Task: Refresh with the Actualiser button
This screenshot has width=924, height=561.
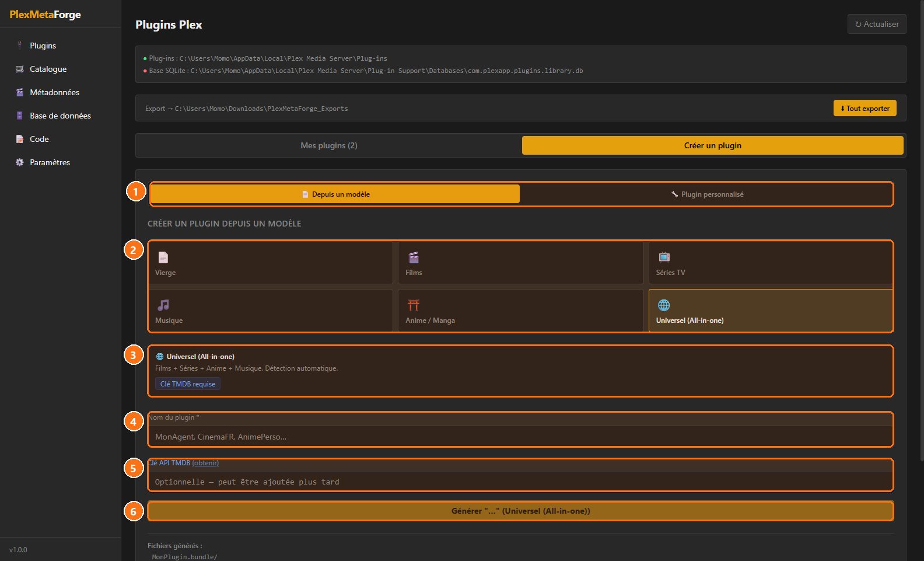Action: [x=877, y=24]
